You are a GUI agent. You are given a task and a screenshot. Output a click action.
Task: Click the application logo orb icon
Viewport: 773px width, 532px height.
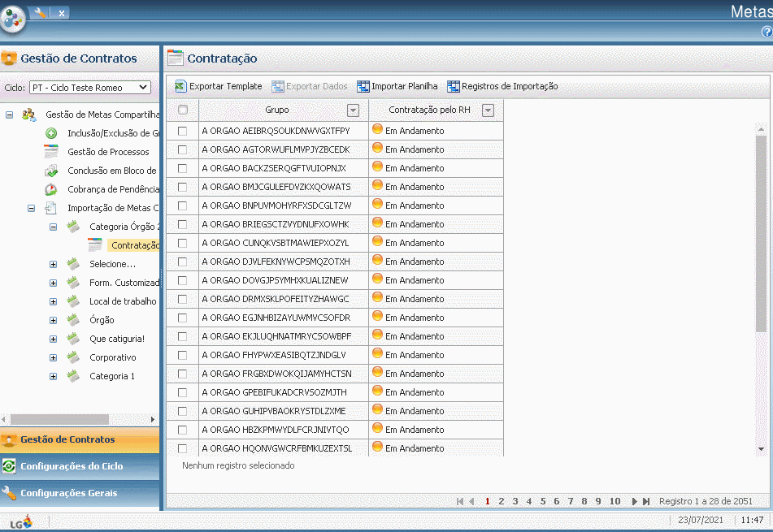point(13,19)
